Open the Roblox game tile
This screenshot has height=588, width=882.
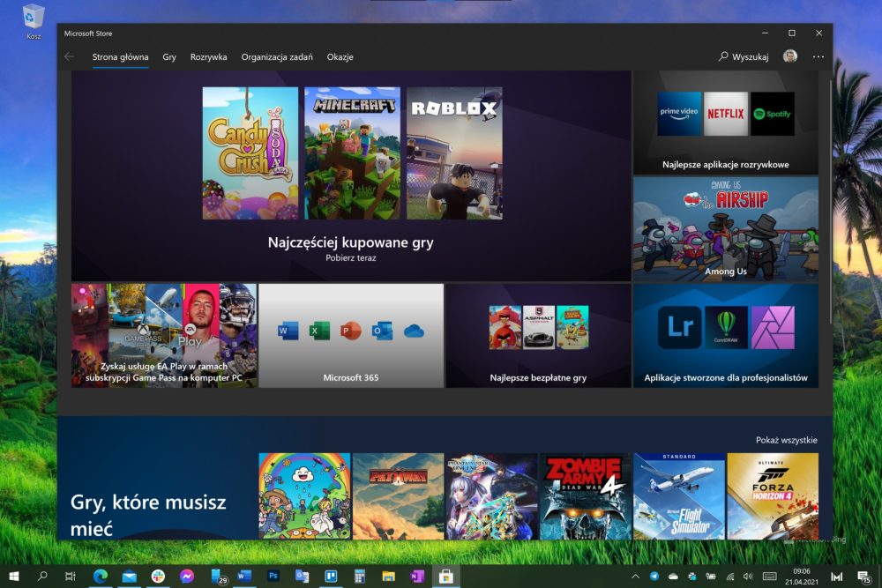[x=454, y=153]
